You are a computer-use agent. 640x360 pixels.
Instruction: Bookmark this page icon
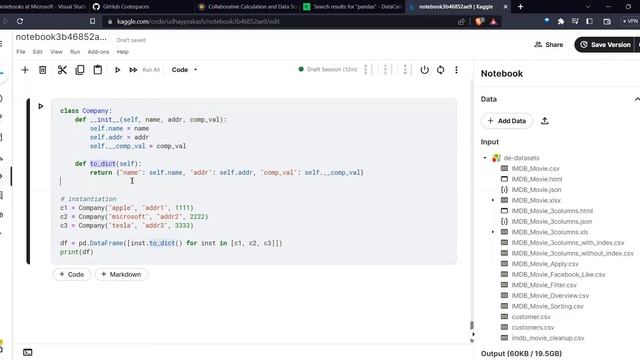tap(93, 21)
